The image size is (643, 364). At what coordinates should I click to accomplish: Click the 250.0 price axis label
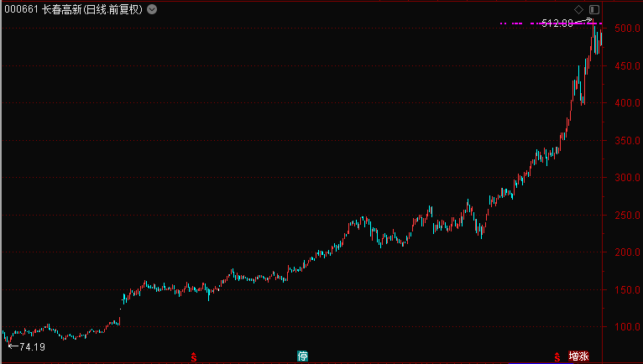(627, 216)
